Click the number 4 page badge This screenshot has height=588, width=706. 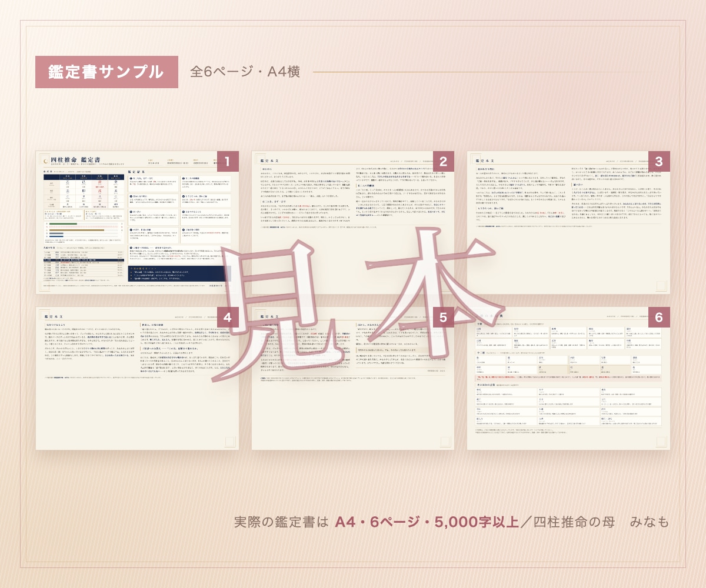point(228,318)
